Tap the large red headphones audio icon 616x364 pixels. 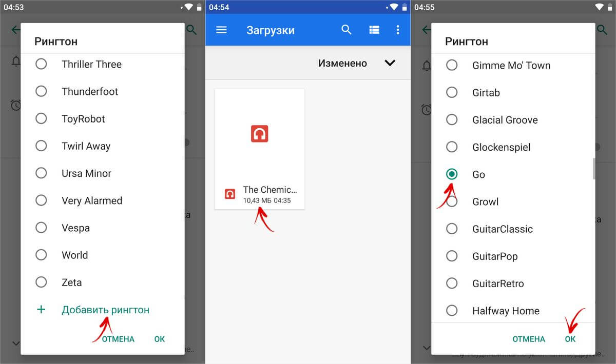[x=260, y=134]
